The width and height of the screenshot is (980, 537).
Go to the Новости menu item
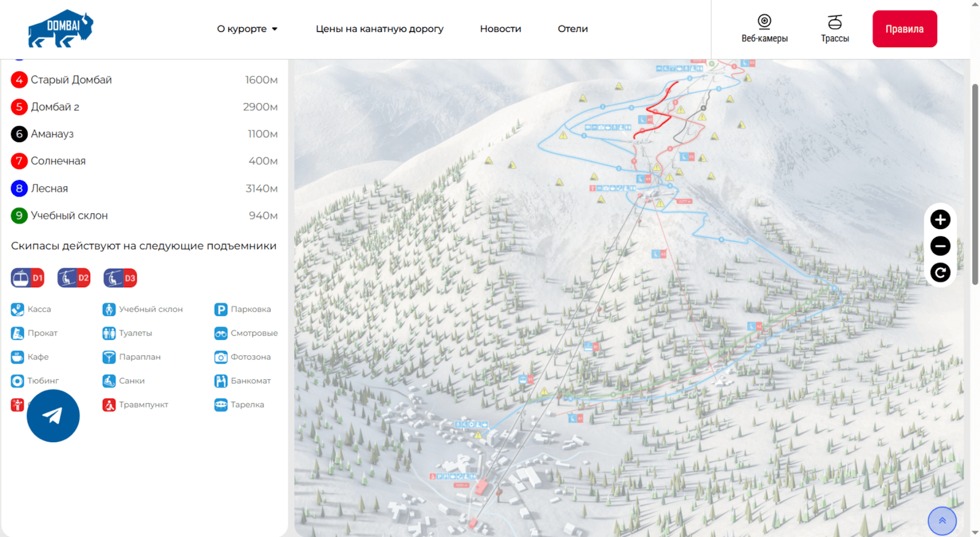[x=500, y=29]
